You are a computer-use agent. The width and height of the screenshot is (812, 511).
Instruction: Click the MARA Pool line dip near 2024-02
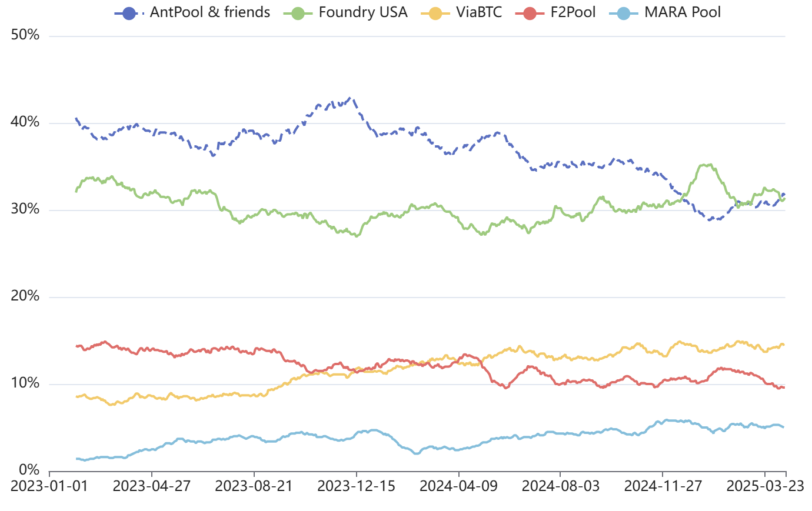416,453
